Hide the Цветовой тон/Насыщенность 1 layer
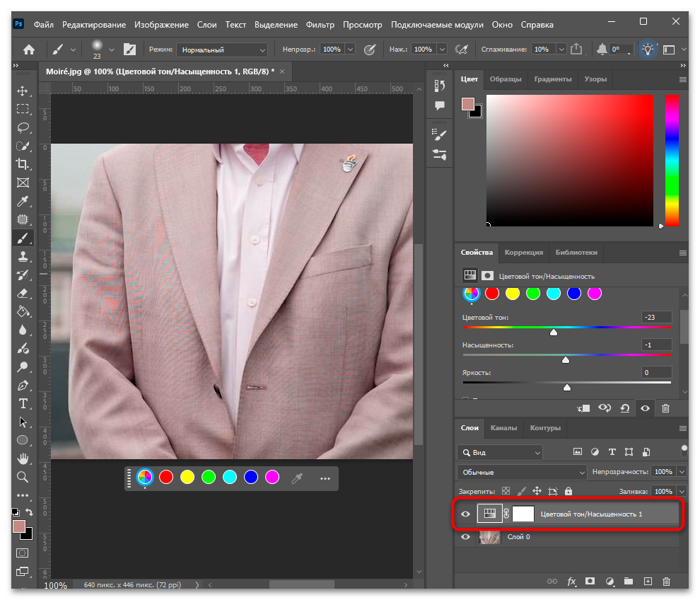 click(x=465, y=514)
